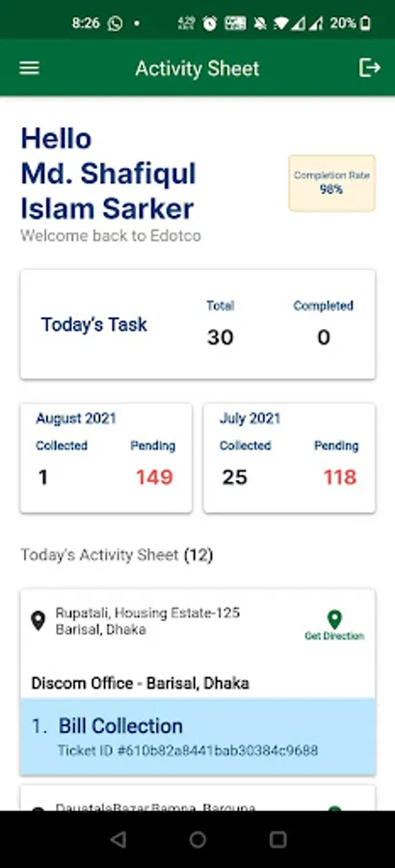Viewport: 395px width, 868px height.
Task: Tap Android home circle button
Action: (197, 839)
